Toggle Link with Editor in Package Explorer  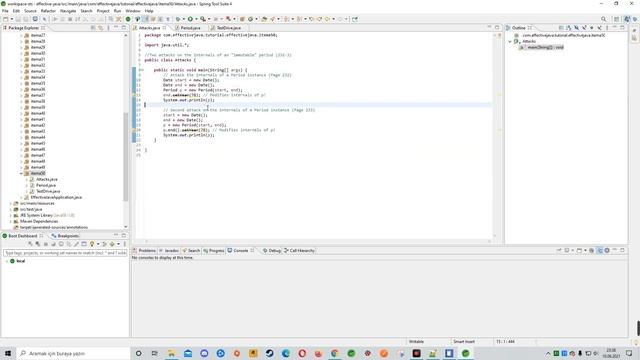(100, 28)
